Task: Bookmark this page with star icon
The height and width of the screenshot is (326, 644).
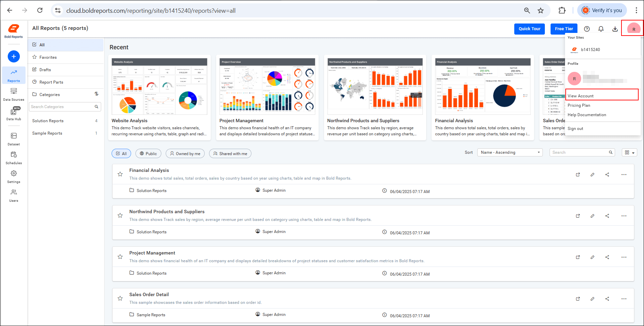Action: [540, 10]
